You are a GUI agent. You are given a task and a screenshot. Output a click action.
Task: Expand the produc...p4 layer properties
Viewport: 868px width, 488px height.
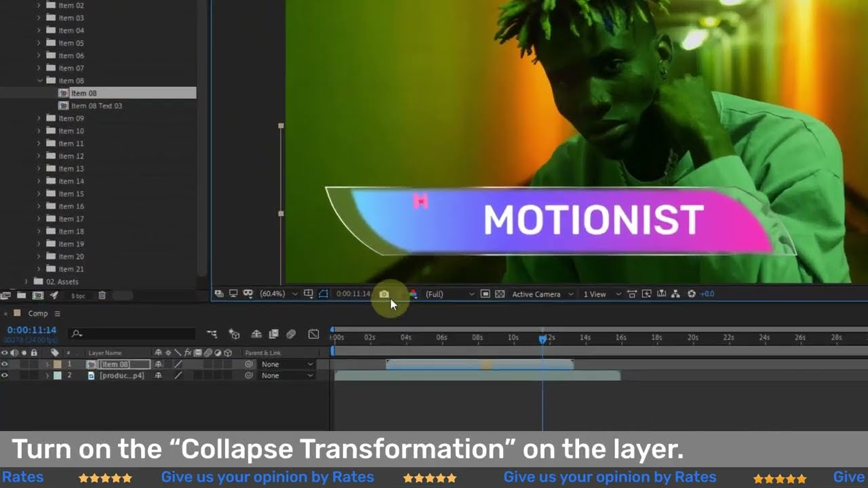click(x=47, y=375)
